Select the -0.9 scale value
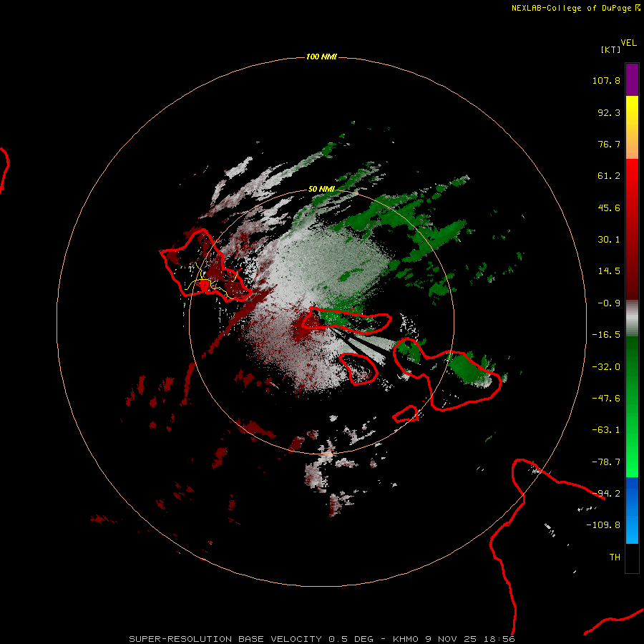Screen dimensions: 644x644 609,303
